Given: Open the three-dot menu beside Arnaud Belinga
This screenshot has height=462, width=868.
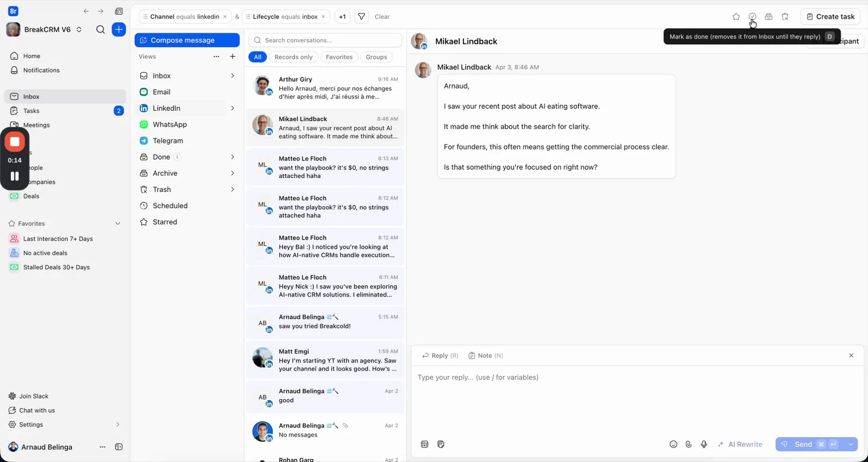Looking at the screenshot, I should (x=103, y=447).
